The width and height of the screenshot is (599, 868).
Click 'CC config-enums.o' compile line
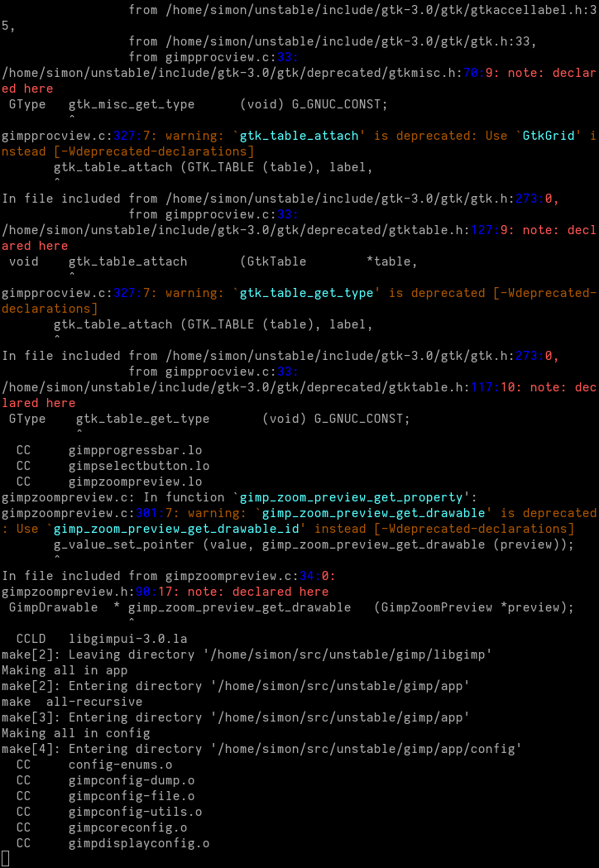click(94, 765)
